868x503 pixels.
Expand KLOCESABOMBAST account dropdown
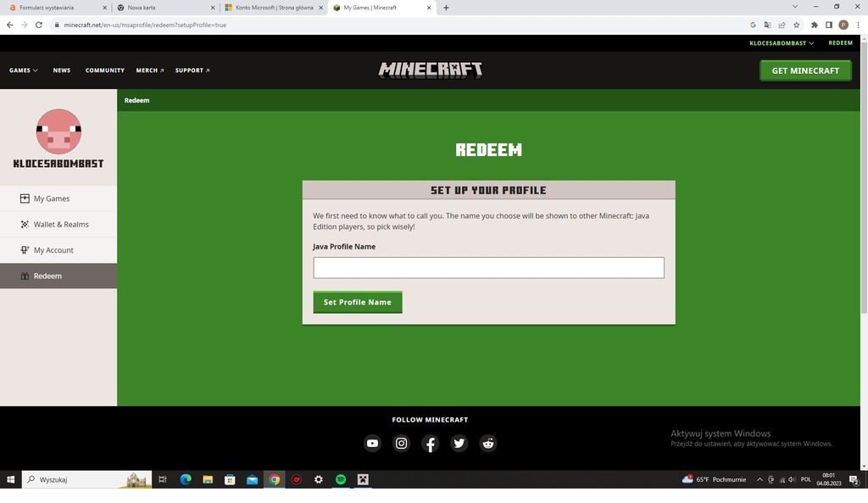[782, 43]
